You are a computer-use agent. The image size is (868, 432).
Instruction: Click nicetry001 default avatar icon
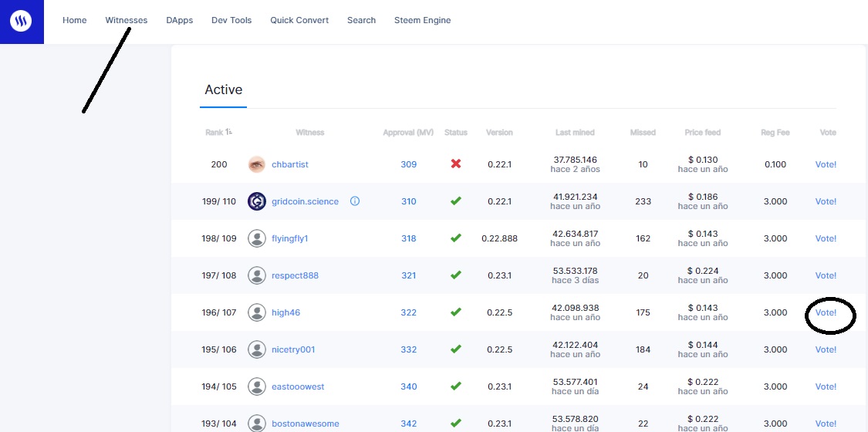[x=256, y=349]
